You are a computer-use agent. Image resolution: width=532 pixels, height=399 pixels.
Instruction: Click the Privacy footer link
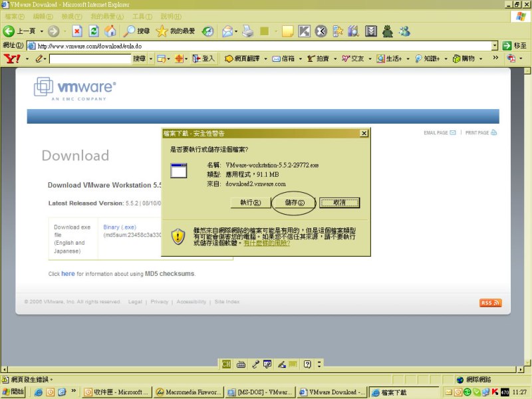pyautogui.click(x=159, y=302)
